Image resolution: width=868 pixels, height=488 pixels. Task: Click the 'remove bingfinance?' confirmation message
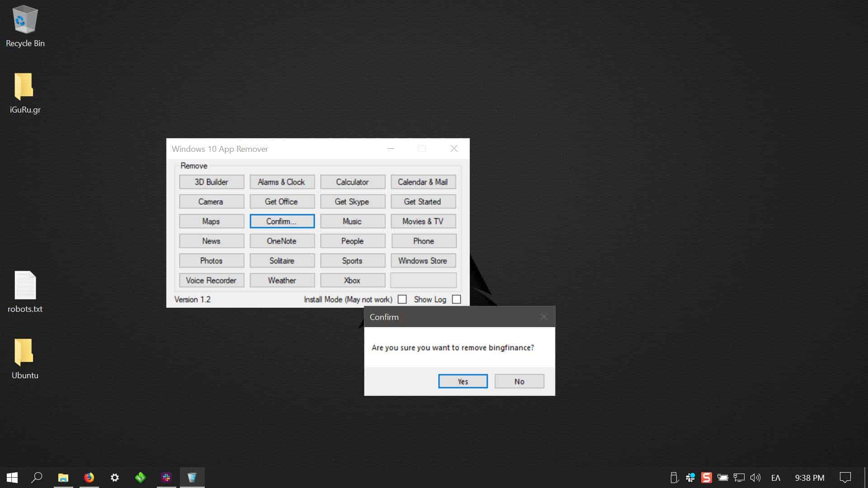point(453,347)
